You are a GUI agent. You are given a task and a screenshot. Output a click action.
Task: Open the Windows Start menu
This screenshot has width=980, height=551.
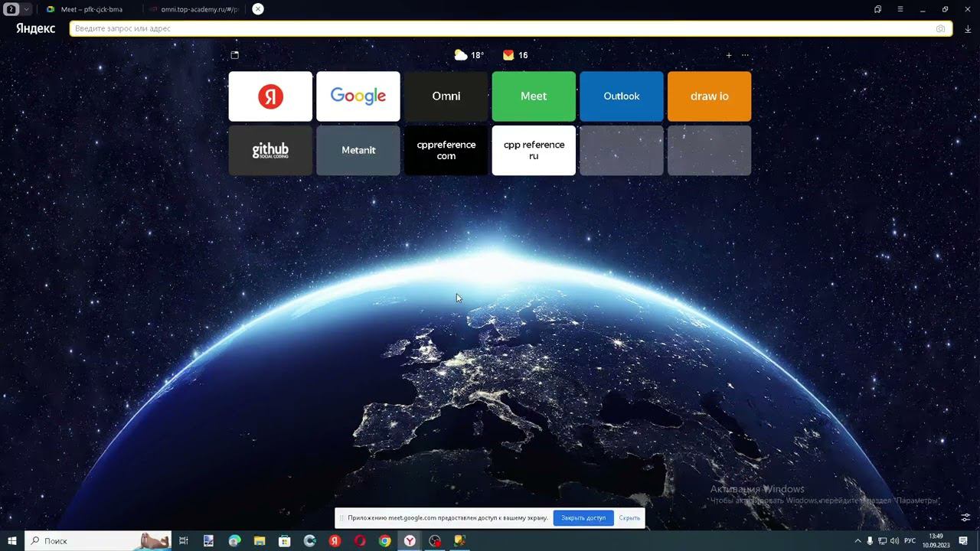(12, 541)
